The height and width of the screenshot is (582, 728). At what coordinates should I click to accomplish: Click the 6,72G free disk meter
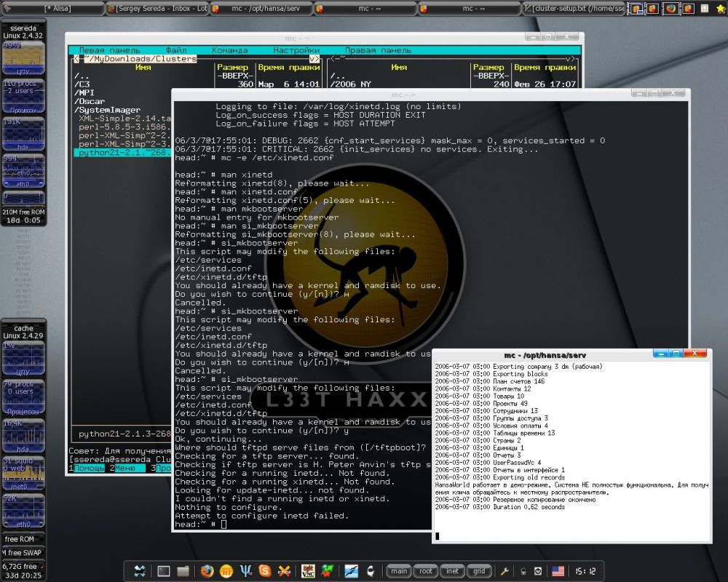point(23,567)
